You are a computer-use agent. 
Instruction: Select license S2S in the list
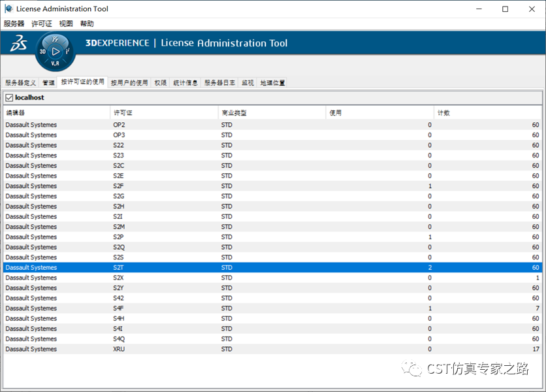[272, 257]
